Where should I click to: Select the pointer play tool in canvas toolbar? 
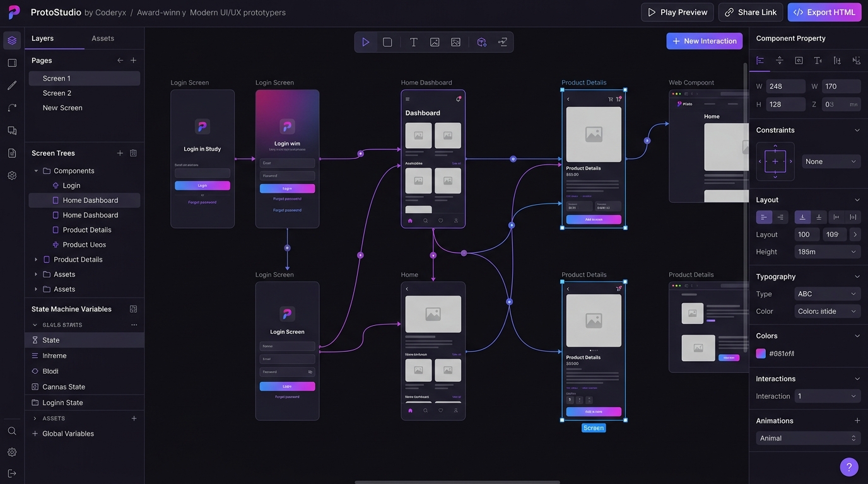366,42
